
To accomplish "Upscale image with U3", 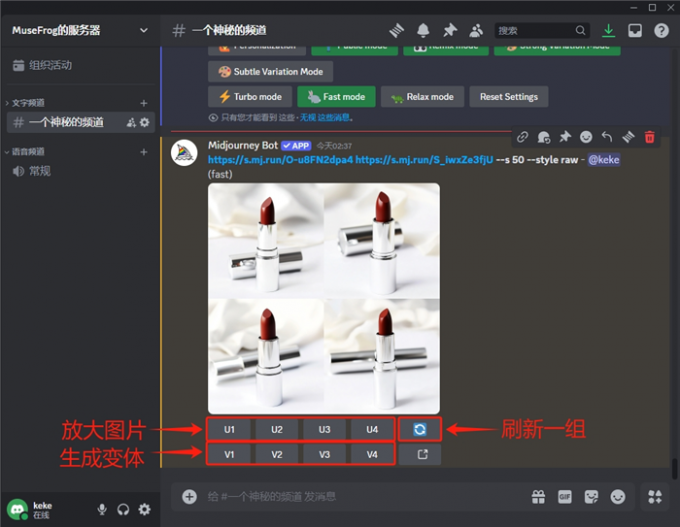I will 324,429.
